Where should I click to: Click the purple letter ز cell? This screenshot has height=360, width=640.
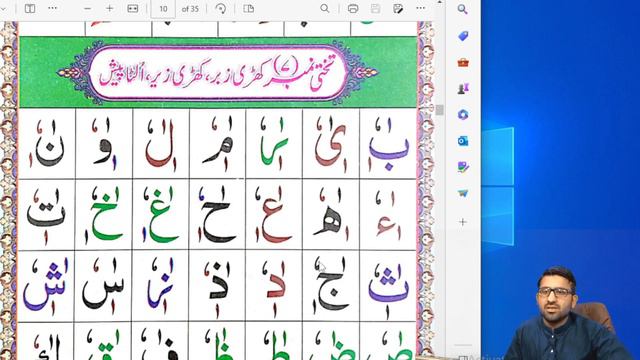[161, 286]
